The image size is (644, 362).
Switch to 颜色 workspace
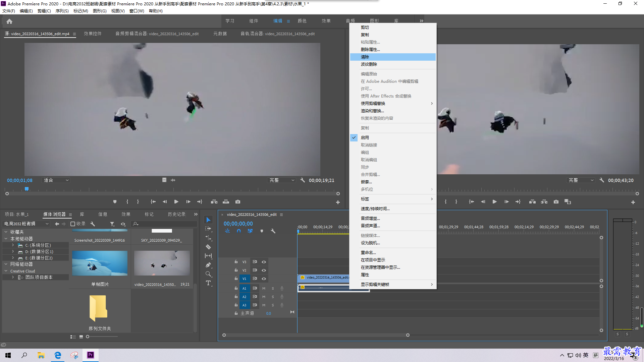302,21
